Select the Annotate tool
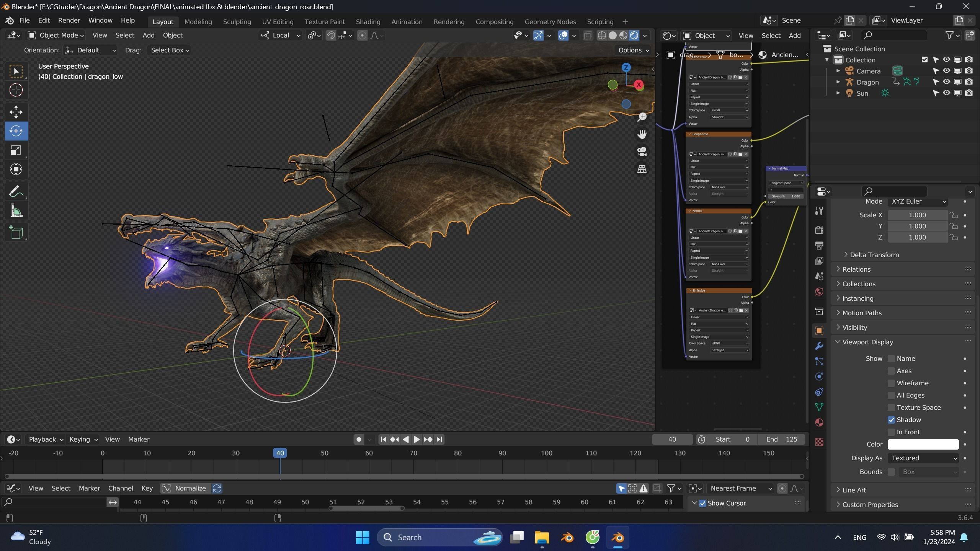This screenshot has height=551, width=980. [x=16, y=191]
